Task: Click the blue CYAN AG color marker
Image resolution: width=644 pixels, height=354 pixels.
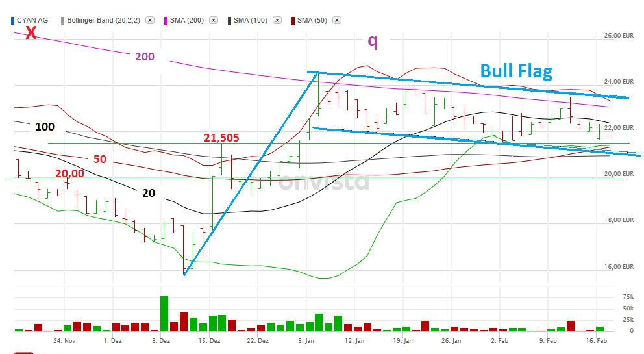Action: (x=13, y=21)
